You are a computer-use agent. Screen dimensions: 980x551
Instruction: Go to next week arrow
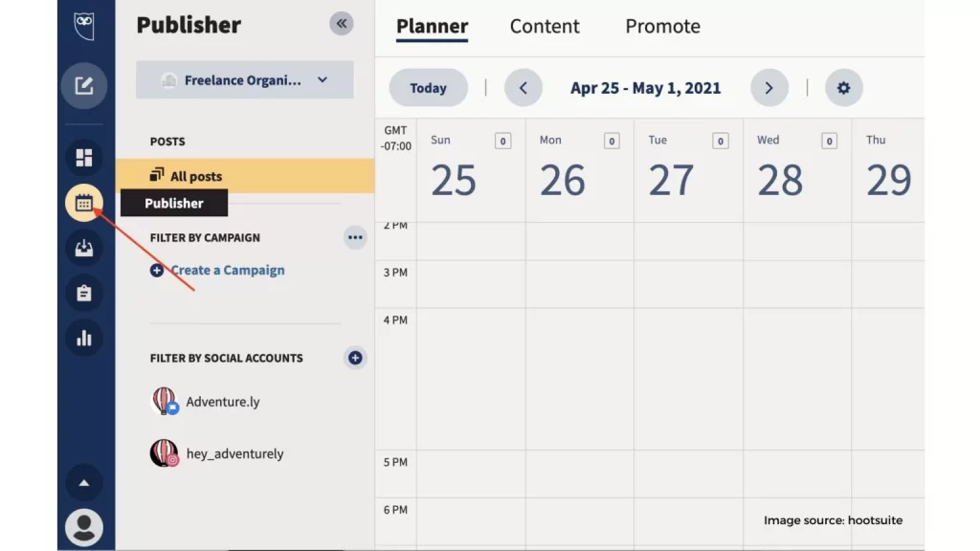pos(768,87)
